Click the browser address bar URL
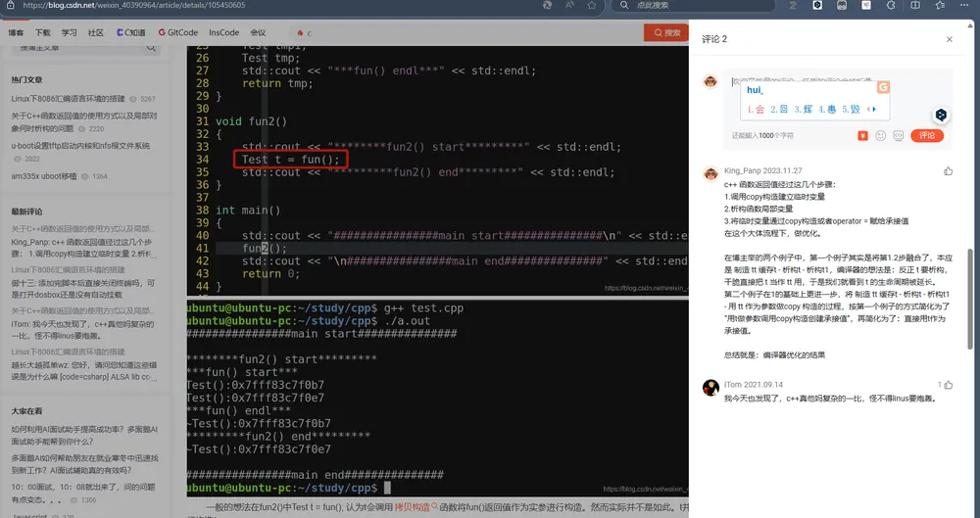This screenshot has height=518, width=980. click(133, 5)
